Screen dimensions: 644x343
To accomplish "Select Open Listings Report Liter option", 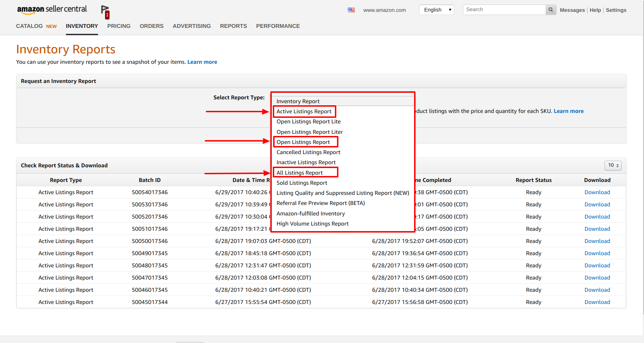I will (x=343, y=132).
